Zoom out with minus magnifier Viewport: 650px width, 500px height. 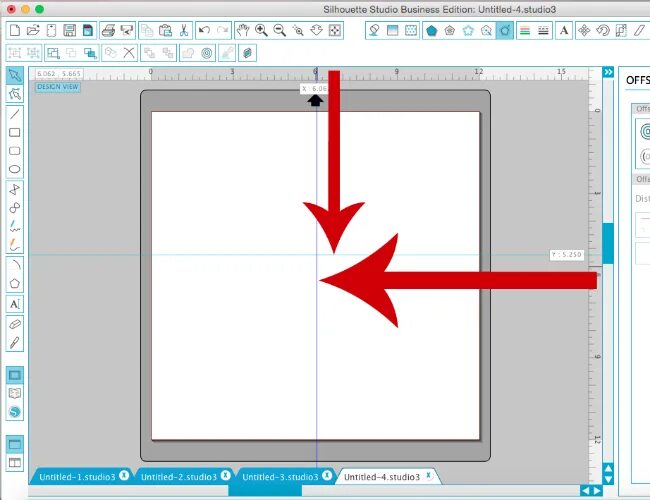(x=279, y=30)
